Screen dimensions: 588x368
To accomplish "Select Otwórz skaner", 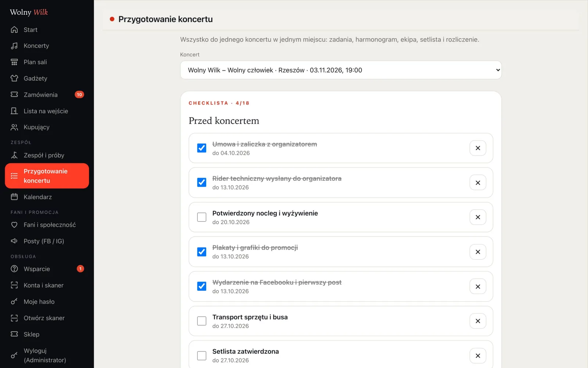I will (47, 318).
